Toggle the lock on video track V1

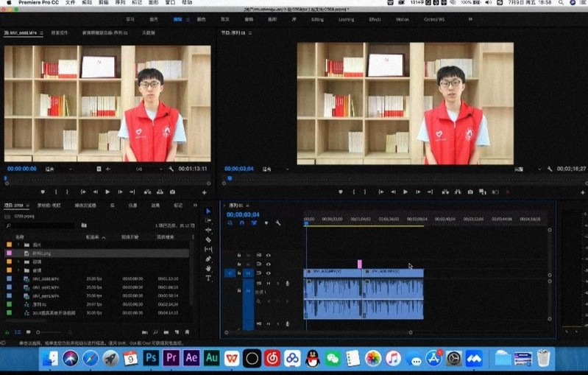pyautogui.click(x=239, y=273)
